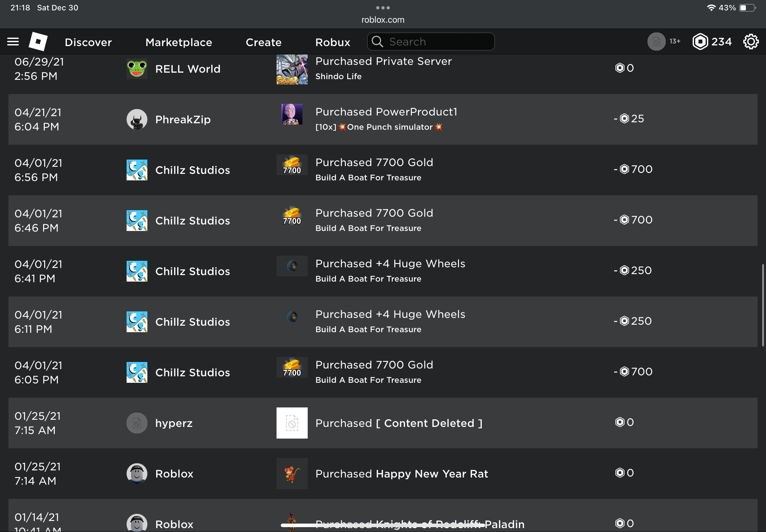This screenshot has height=532, width=766.
Task: Click the hyperz creator avatar icon
Action: (x=137, y=423)
